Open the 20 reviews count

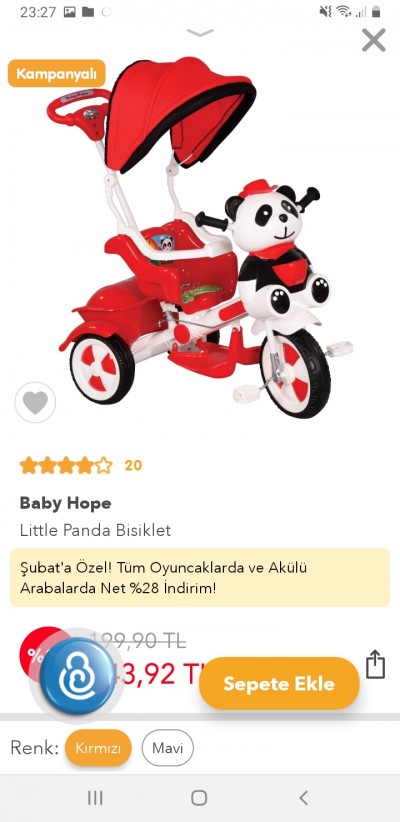(133, 465)
